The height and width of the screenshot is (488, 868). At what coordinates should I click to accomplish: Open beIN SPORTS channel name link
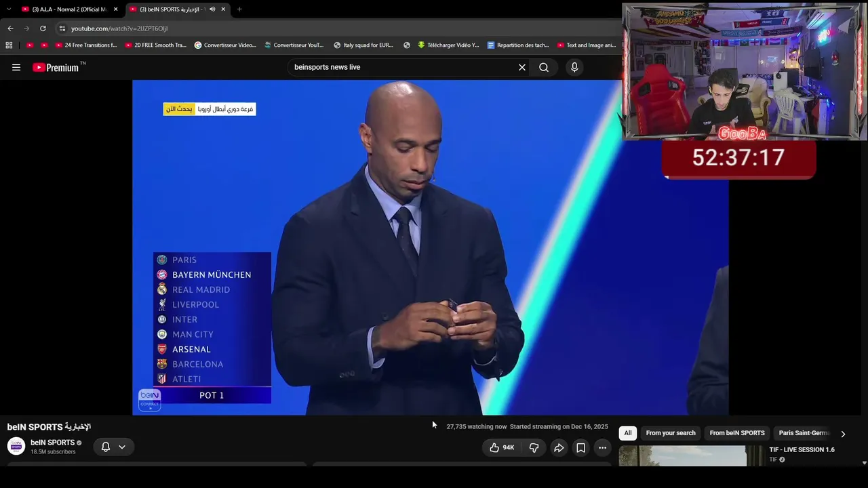tap(52, 443)
